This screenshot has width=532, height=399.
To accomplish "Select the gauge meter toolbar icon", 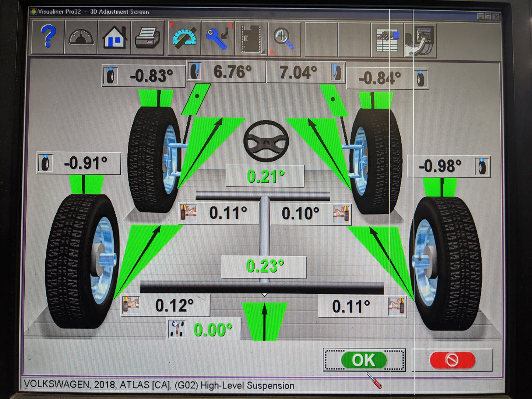I will pyautogui.click(x=80, y=37).
